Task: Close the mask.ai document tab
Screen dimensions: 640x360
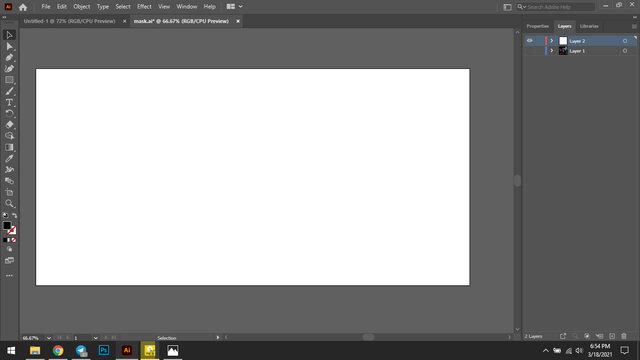Action: (x=238, y=21)
